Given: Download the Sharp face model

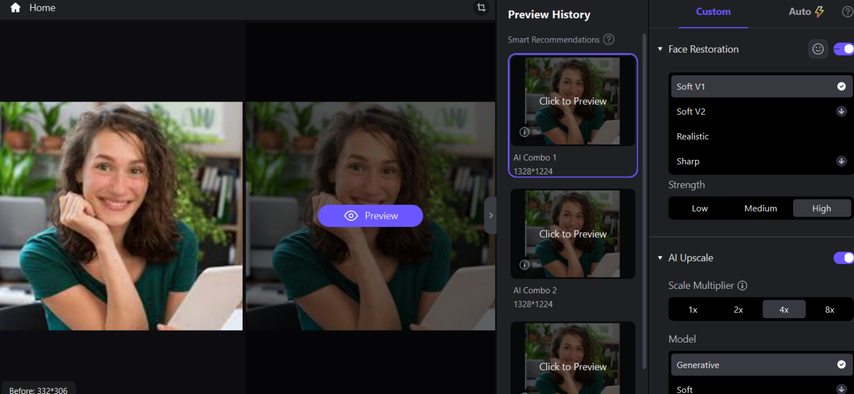Looking at the screenshot, I should pos(841,161).
